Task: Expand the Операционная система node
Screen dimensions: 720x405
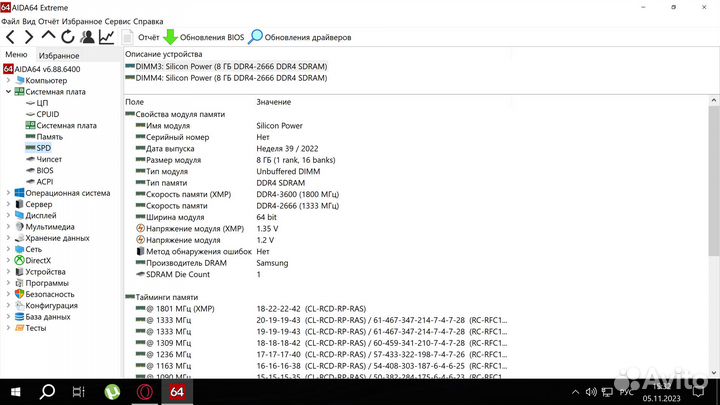Action: [8, 193]
